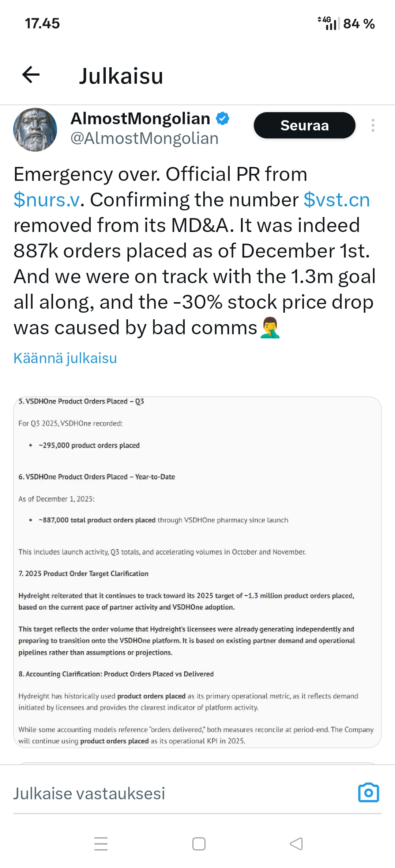Open the attached press release image
The width and height of the screenshot is (395, 868).
pos(197,572)
